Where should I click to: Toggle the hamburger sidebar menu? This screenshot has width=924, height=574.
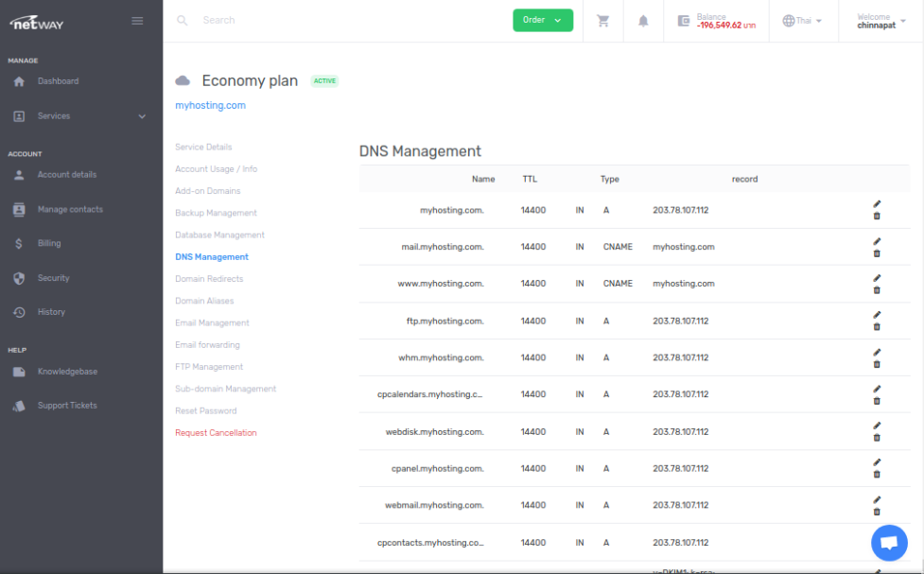pos(137,21)
